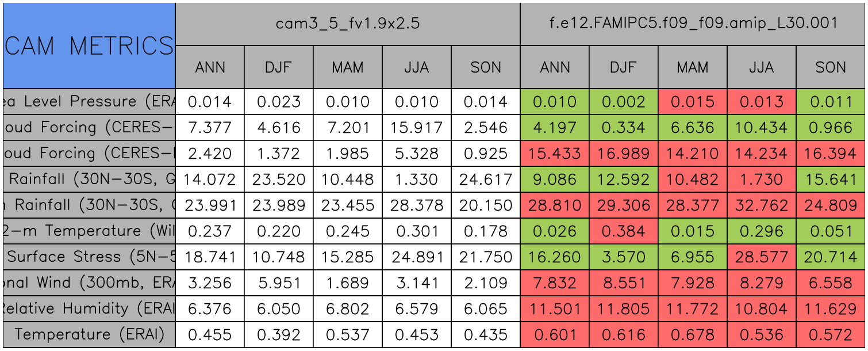The image size is (868, 351).
Task: Select the f.e12.FAMIPC5.f09_f09.amip_L30.001 group header
Action: [693, 24]
